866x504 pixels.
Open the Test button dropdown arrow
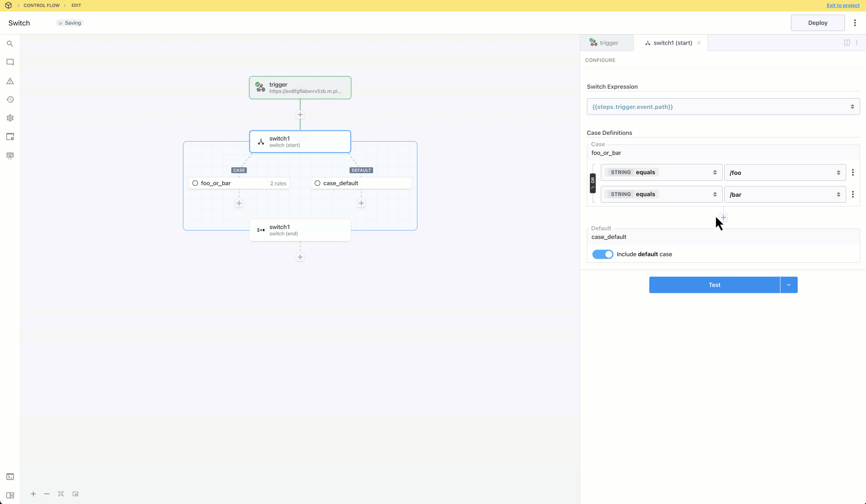pyautogui.click(x=788, y=285)
